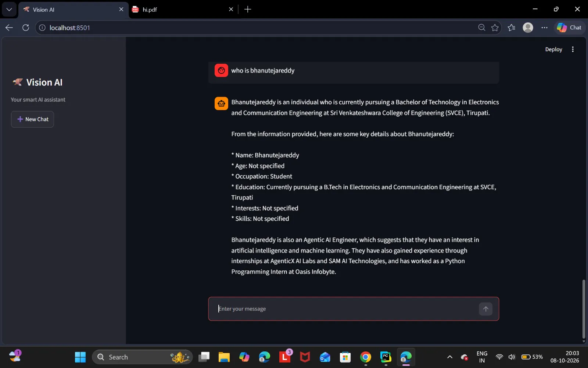This screenshot has width=588, height=368.
Task: Open the Windows Start menu
Action: tap(80, 357)
